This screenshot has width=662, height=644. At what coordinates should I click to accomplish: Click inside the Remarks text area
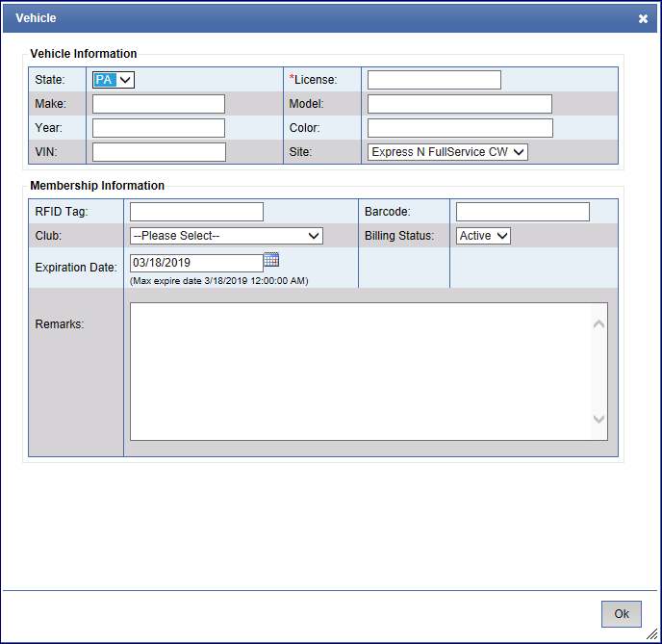[361, 372]
